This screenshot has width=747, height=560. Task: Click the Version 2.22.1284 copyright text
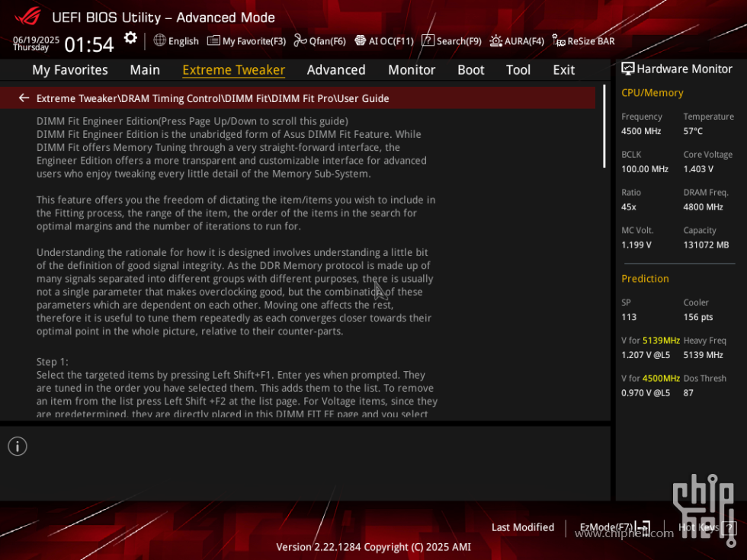click(x=373, y=547)
